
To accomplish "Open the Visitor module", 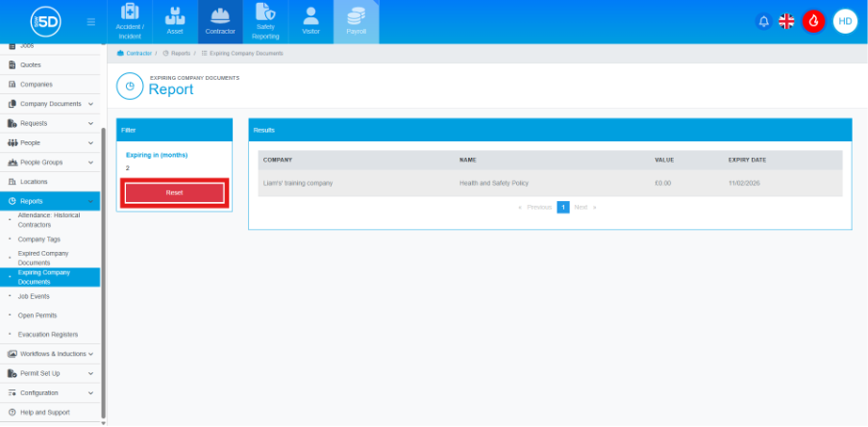I will tap(310, 21).
